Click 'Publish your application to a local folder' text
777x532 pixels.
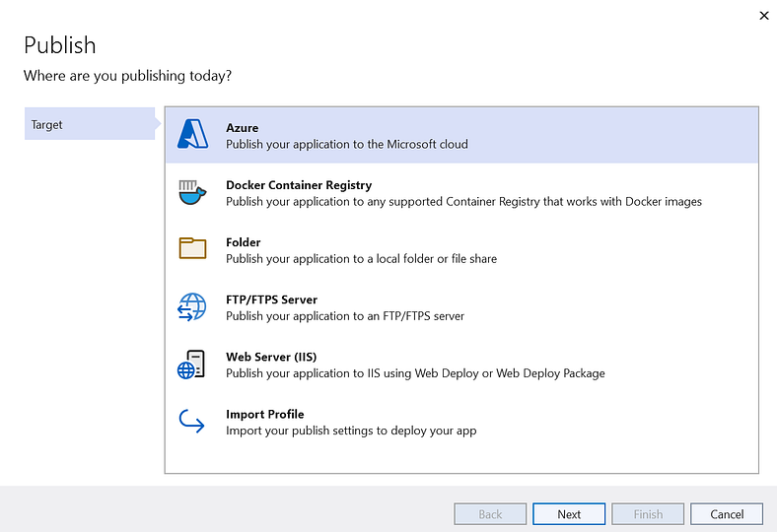[x=361, y=259]
